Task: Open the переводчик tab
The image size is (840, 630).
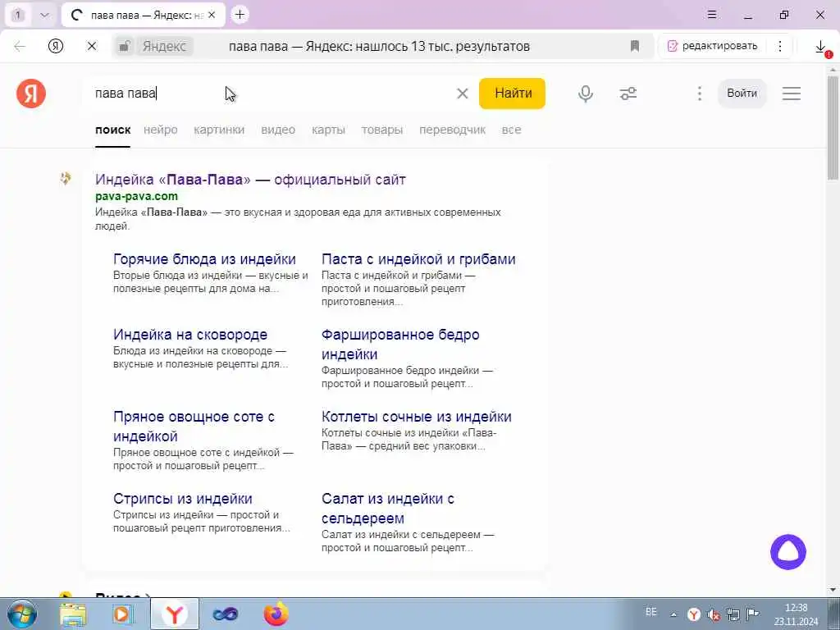Action: coord(452,130)
